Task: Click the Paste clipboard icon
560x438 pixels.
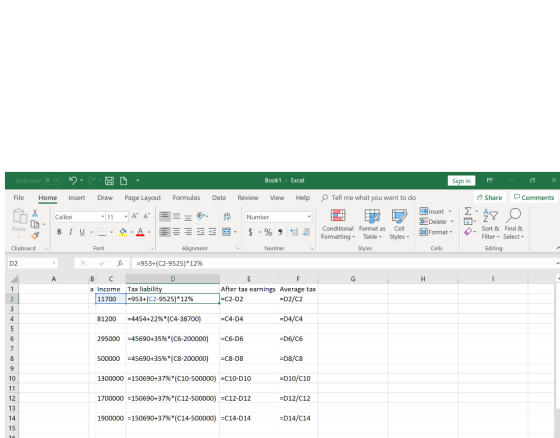Action: 19,216
